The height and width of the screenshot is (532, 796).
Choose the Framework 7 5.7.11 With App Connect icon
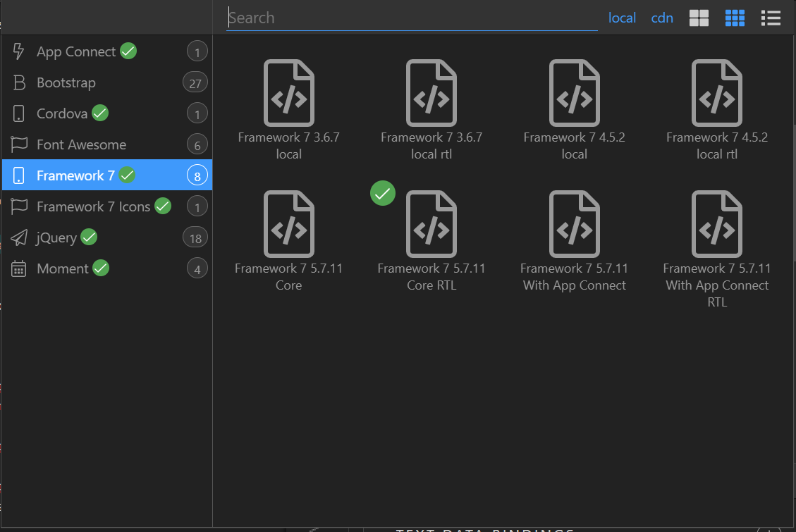pyautogui.click(x=574, y=223)
